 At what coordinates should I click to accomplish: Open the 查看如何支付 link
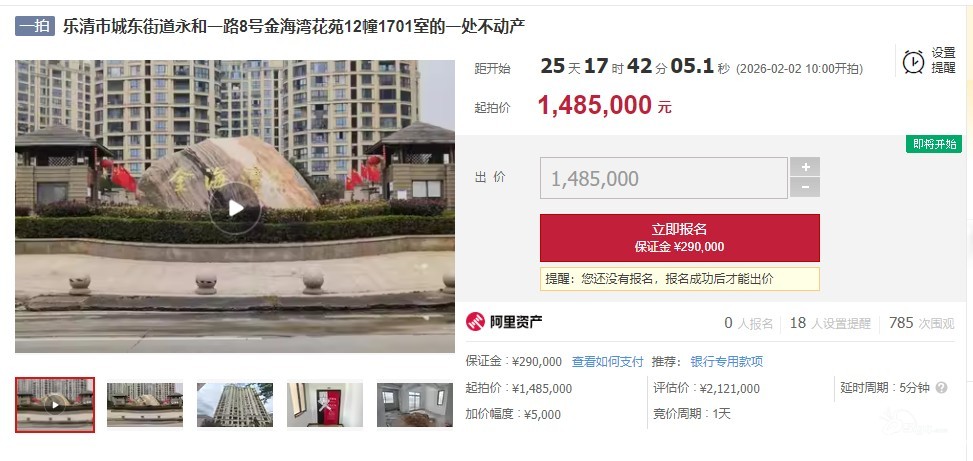608,362
